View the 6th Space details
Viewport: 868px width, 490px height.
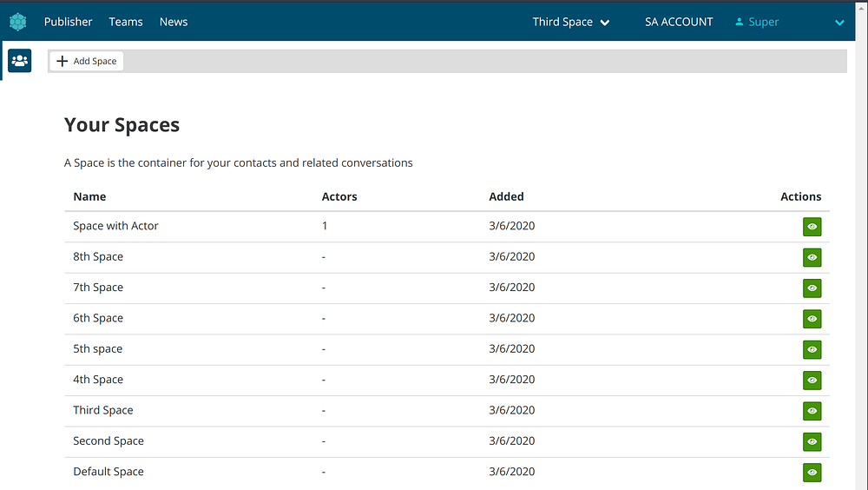(x=812, y=319)
